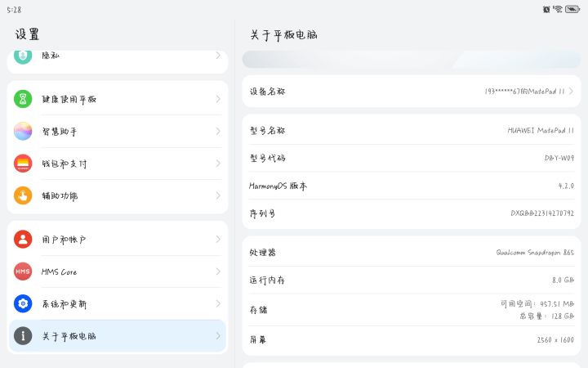This screenshot has height=368, width=588.
Task: Tap the battery icon in status bar
Action: (572, 9)
